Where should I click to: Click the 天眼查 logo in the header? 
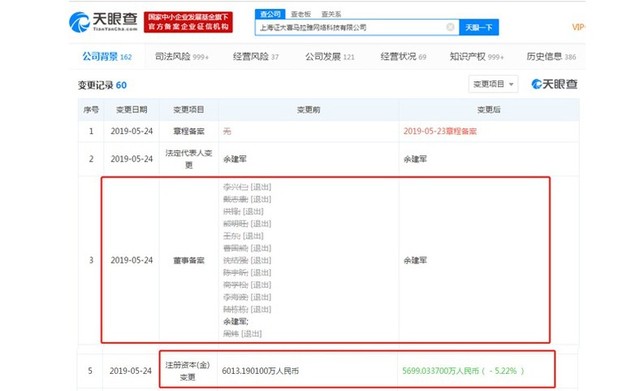coord(103,22)
